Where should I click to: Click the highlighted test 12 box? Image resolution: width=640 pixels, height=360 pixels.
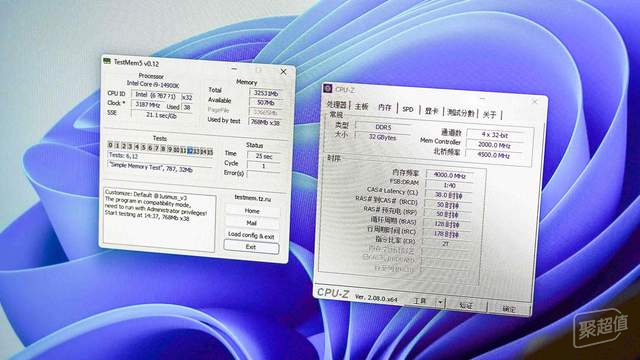[190, 151]
